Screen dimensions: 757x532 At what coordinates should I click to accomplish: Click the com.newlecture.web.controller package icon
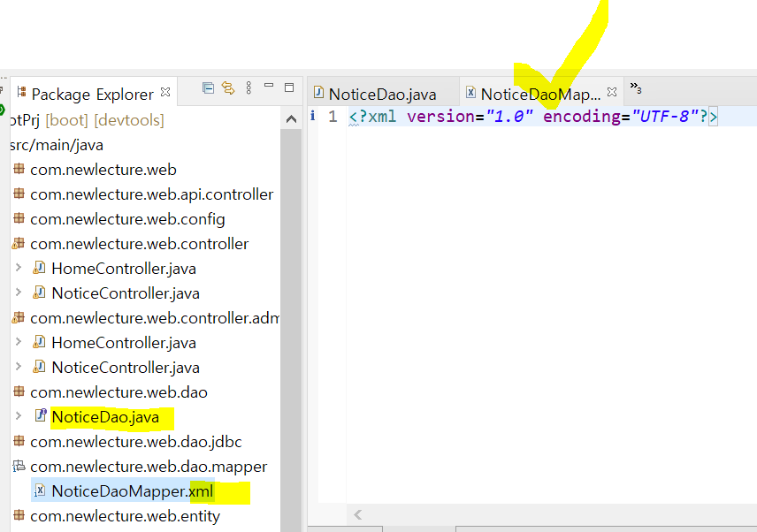[x=19, y=243]
